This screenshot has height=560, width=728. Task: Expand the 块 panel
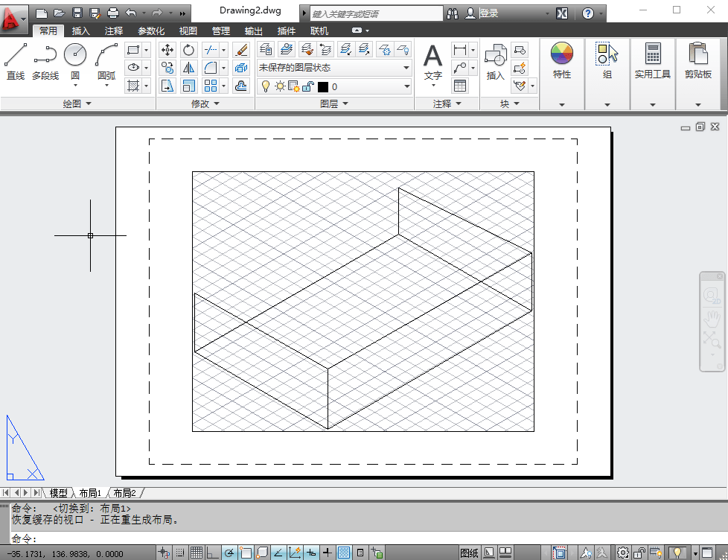(x=509, y=104)
